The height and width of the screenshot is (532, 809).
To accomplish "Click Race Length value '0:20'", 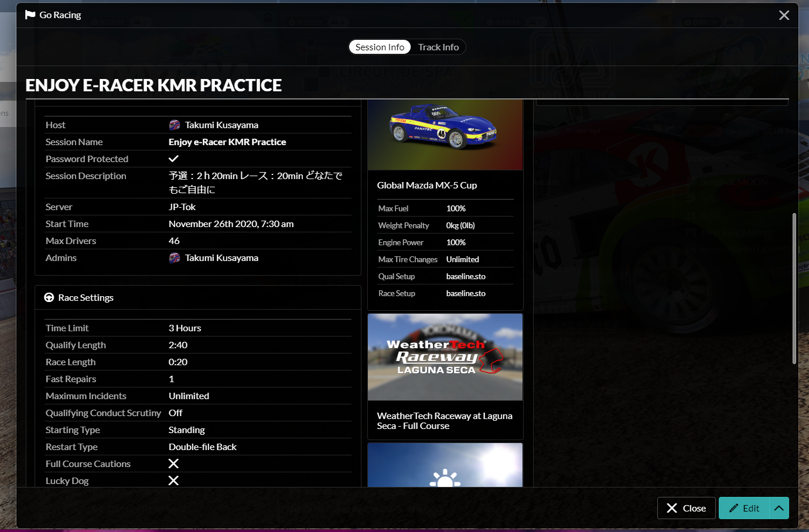I will click(x=178, y=362).
